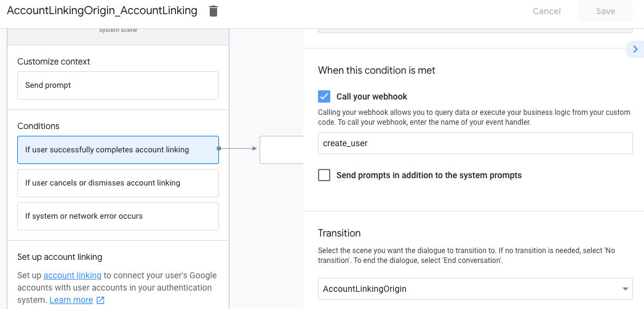
Task: Click the connector dot on the selected condition
Action: point(219,148)
